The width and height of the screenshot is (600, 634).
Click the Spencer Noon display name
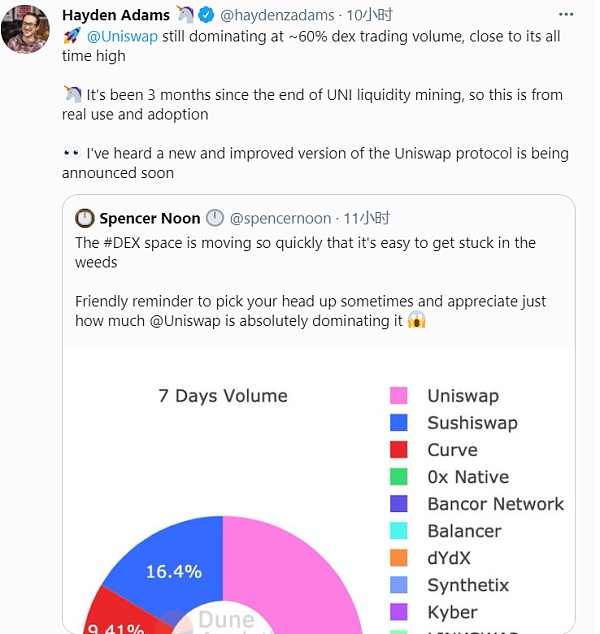pyautogui.click(x=151, y=219)
